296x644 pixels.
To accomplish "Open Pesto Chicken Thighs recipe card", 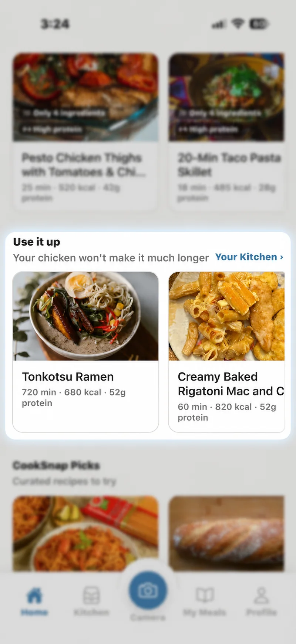I will [85, 132].
